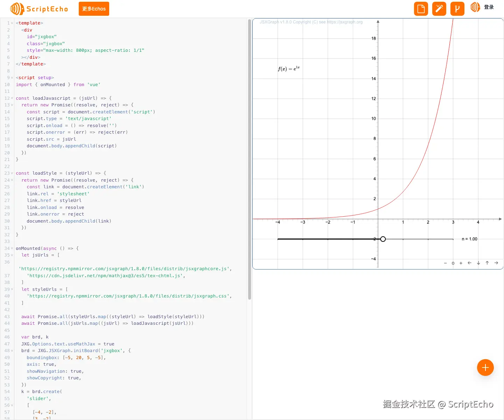Click the mathjax tex-chtml.js URL line
The height and width of the screenshot is (420, 504).
click(106, 276)
